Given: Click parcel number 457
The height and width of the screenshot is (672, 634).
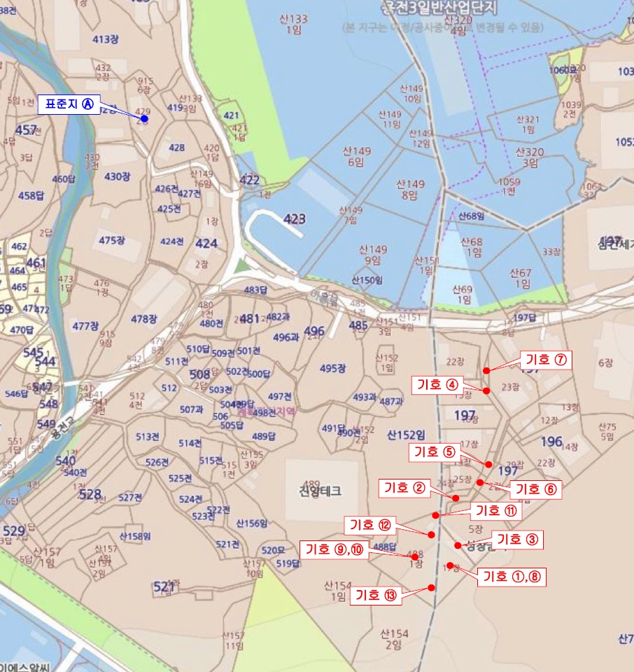Looking at the screenshot, I should tap(26, 130).
